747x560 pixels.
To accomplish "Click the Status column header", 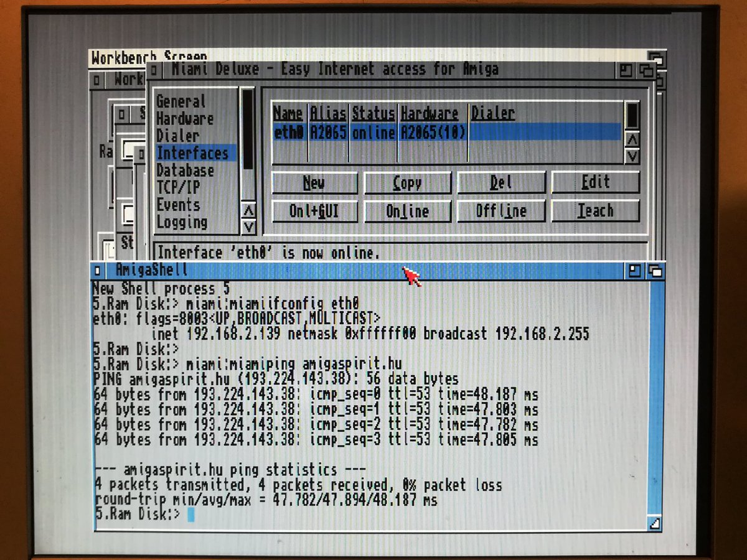I will (x=373, y=114).
